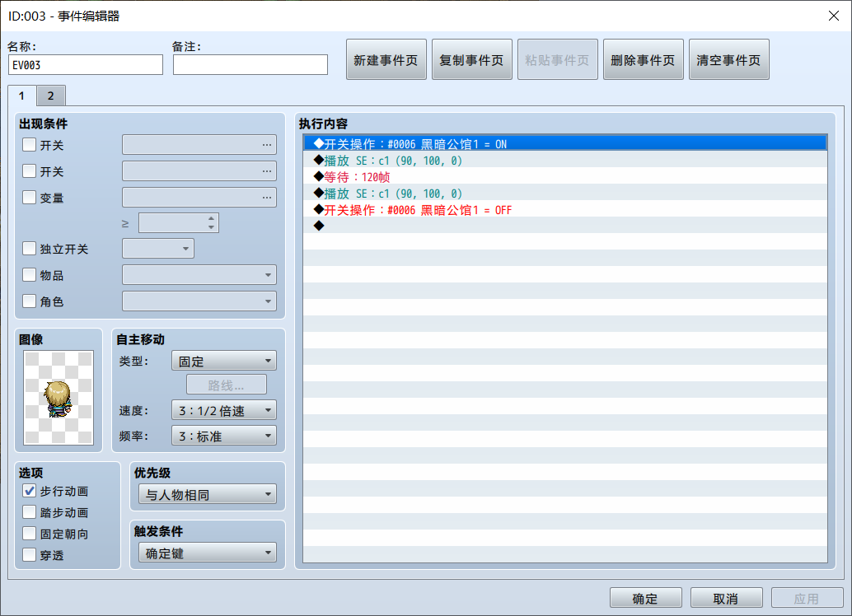Viewport: 852px width, 616px height.
Task: Open the 优先级 priority dropdown
Action: (x=208, y=494)
